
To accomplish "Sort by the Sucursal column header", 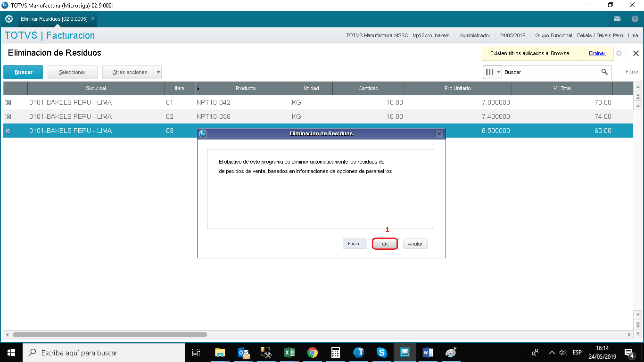I will [96, 88].
